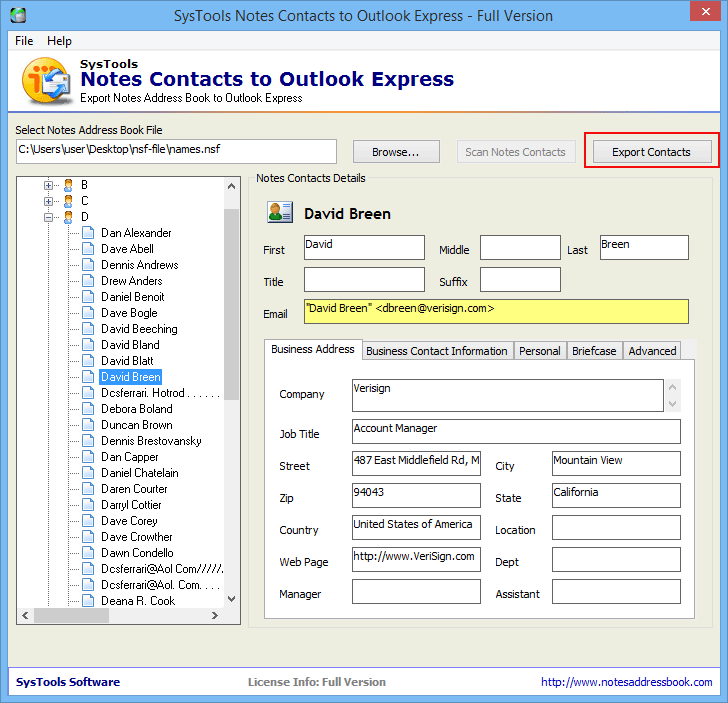The width and height of the screenshot is (728, 703).
Task: Click the document icon beside Dan Alexander
Action: 88,233
